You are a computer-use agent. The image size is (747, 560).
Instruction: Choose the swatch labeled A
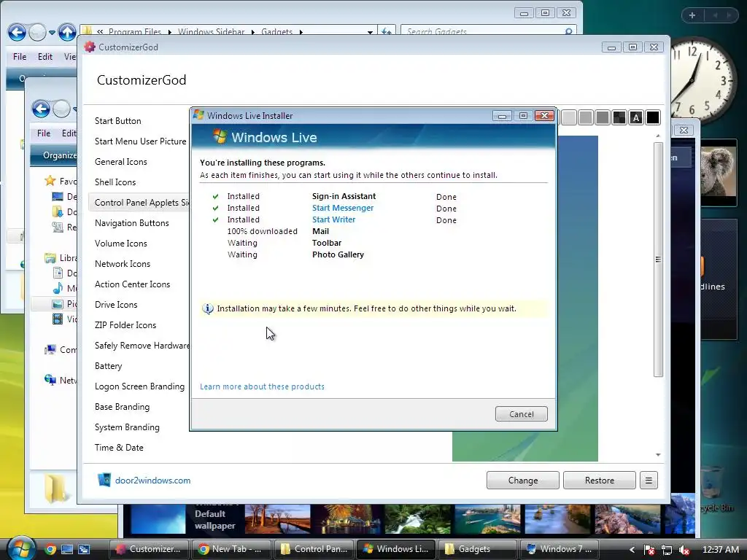pyautogui.click(x=636, y=117)
